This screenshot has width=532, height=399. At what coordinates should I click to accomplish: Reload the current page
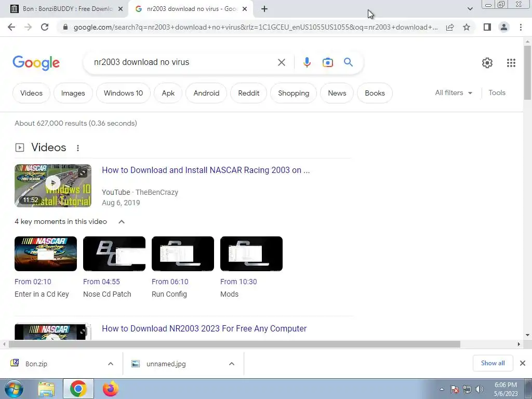coord(45,27)
